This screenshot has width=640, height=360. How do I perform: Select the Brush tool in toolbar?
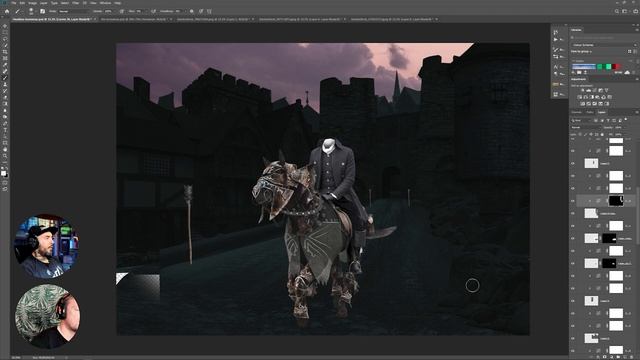click(x=5, y=78)
